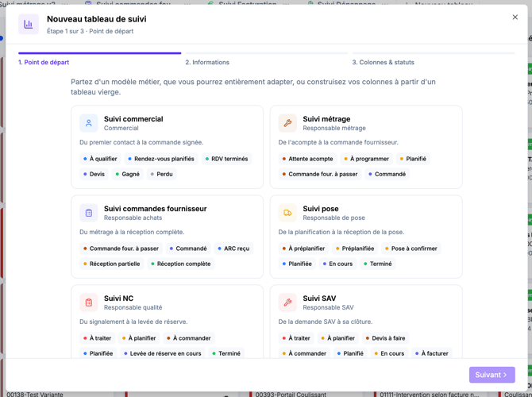This screenshot has height=397, width=532.
Task: Click the Responsable métrage subtitle
Action: tap(334, 129)
